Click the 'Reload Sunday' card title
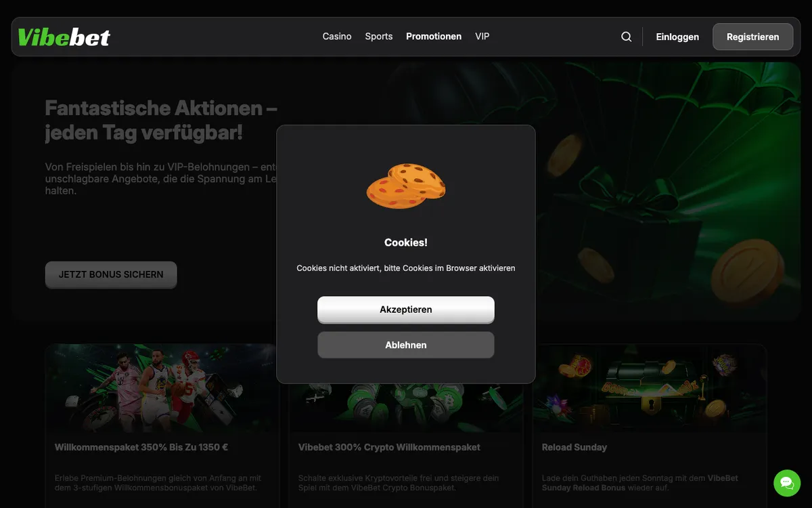 574,447
